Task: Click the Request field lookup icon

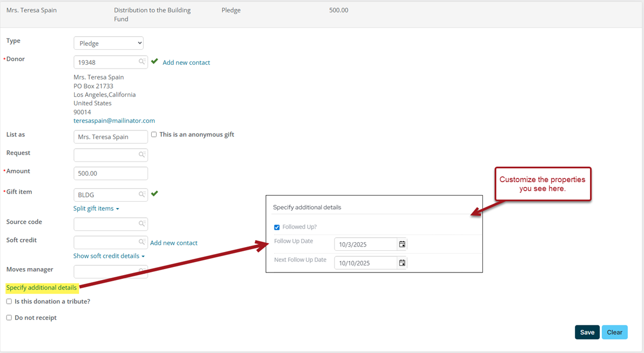Action: pos(142,155)
